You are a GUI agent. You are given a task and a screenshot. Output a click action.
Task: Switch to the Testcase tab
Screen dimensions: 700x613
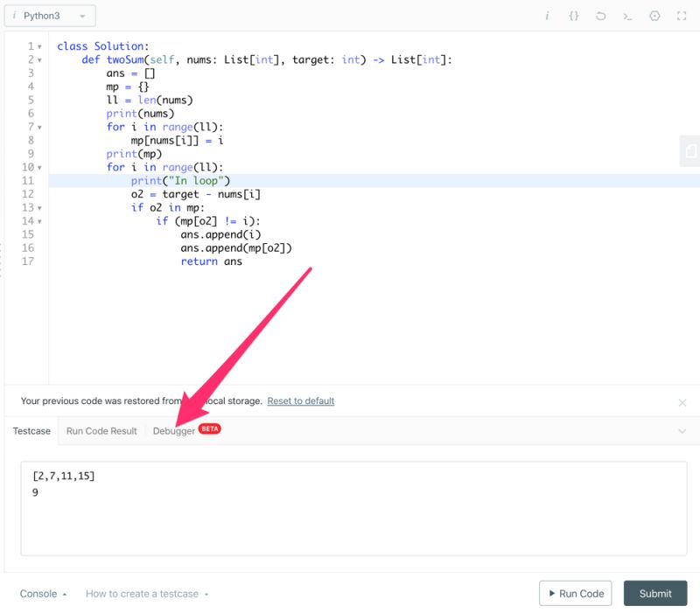31,431
